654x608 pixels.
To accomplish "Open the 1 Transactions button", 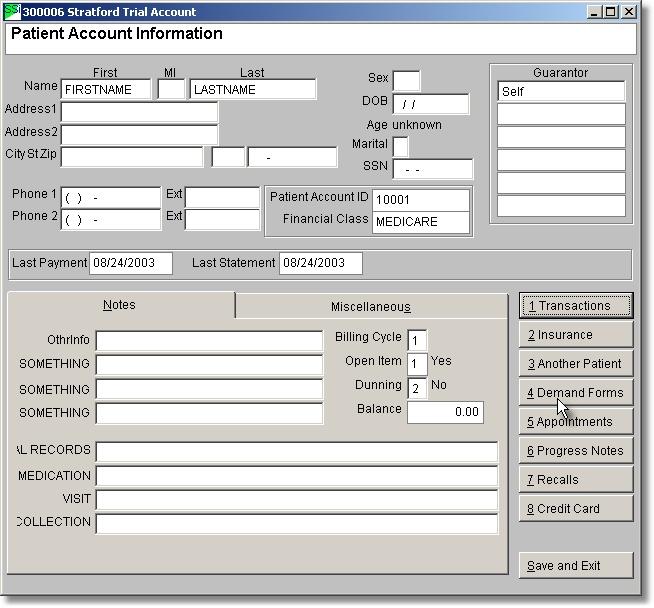I will 576,306.
